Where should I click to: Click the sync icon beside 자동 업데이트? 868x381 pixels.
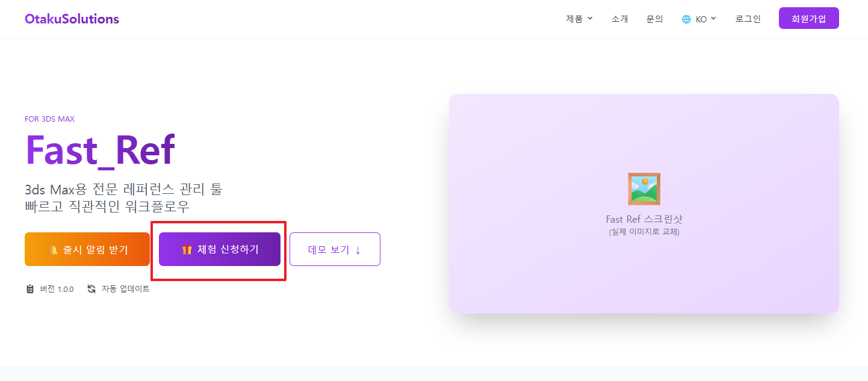91,289
